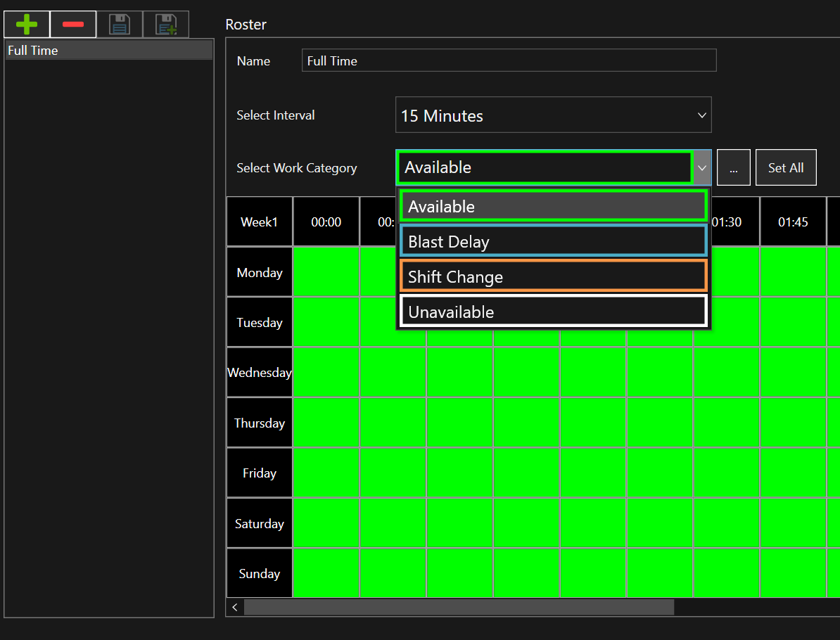
Task: Open the Select Interval dropdown
Action: pyautogui.click(x=553, y=115)
